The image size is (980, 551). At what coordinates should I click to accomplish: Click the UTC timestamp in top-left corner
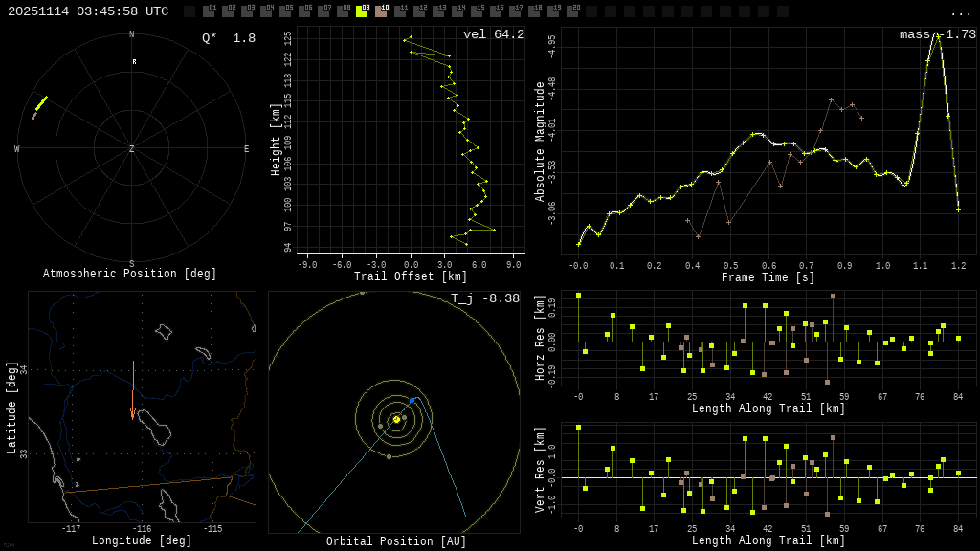point(88,11)
